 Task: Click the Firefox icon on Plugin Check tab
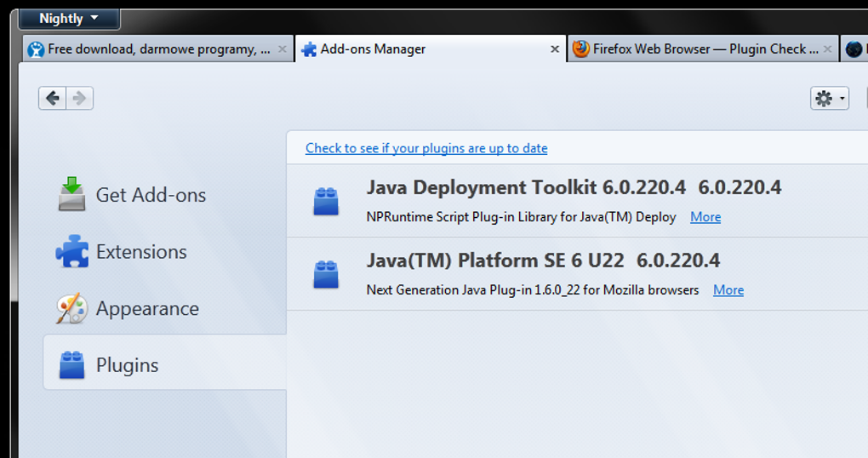click(x=580, y=49)
